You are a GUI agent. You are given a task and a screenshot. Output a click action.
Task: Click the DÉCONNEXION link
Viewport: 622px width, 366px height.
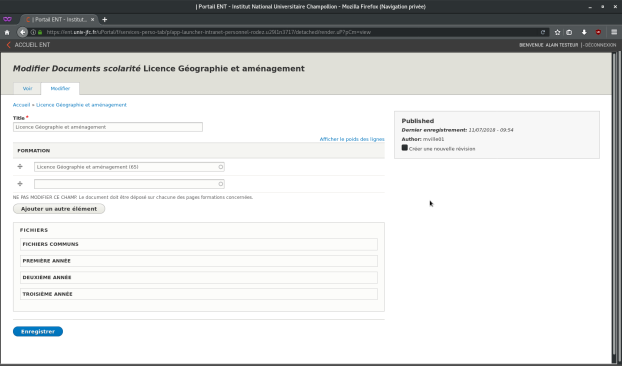click(x=601, y=45)
